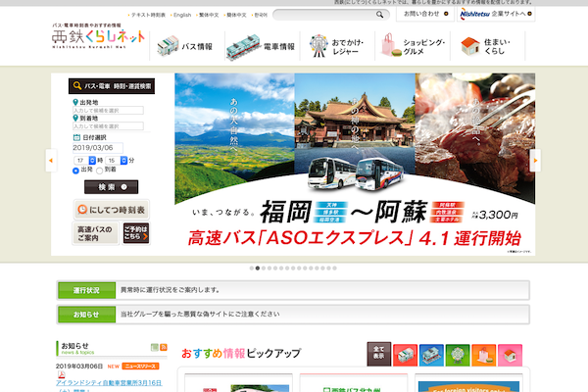Focus the header site search field
The height and width of the screenshot is (392, 588).
click(x=324, y=15)
